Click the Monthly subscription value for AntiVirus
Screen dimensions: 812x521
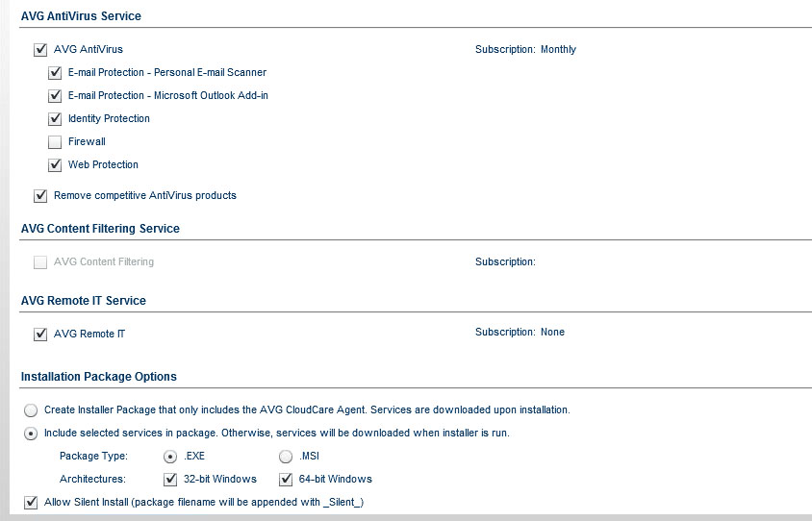(x=558, y=49)
